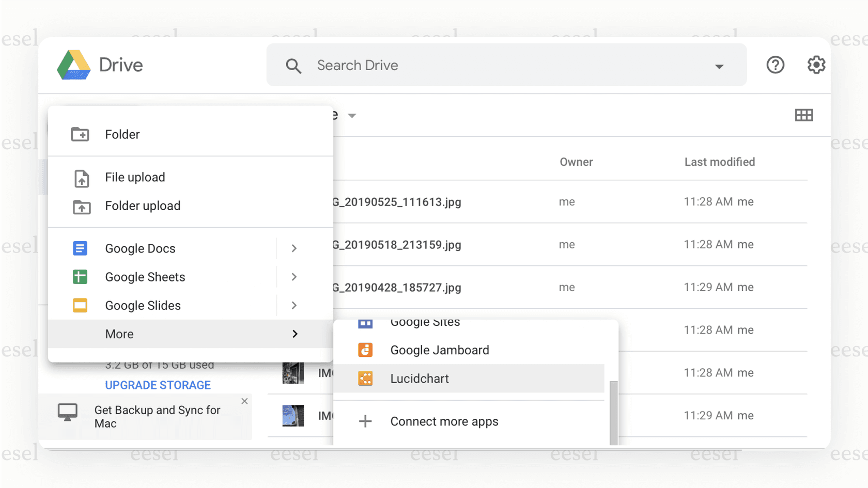The height and width of the screenshot is (488, 868).
Task: Click the Google Jamboard icon
Action: [365, 350]
